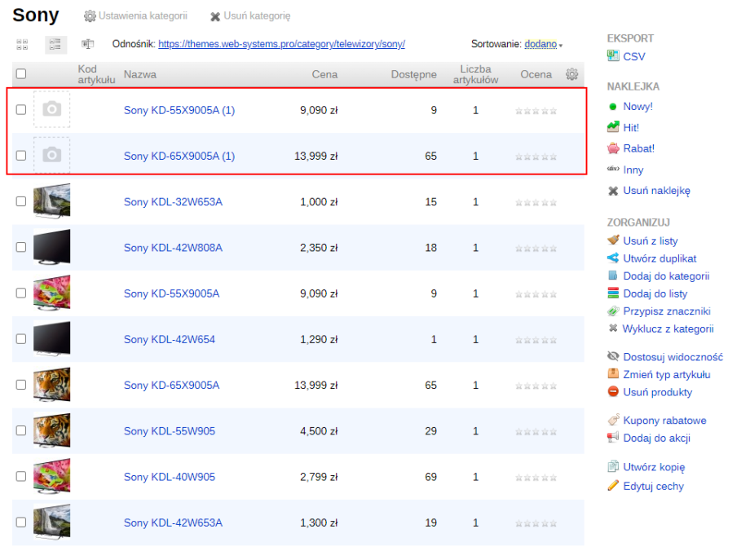The width and height of the screenshot is (750, 560).
Task: Open the Sony KDL-42W808A product link
Action: click(x=173, y=248)
